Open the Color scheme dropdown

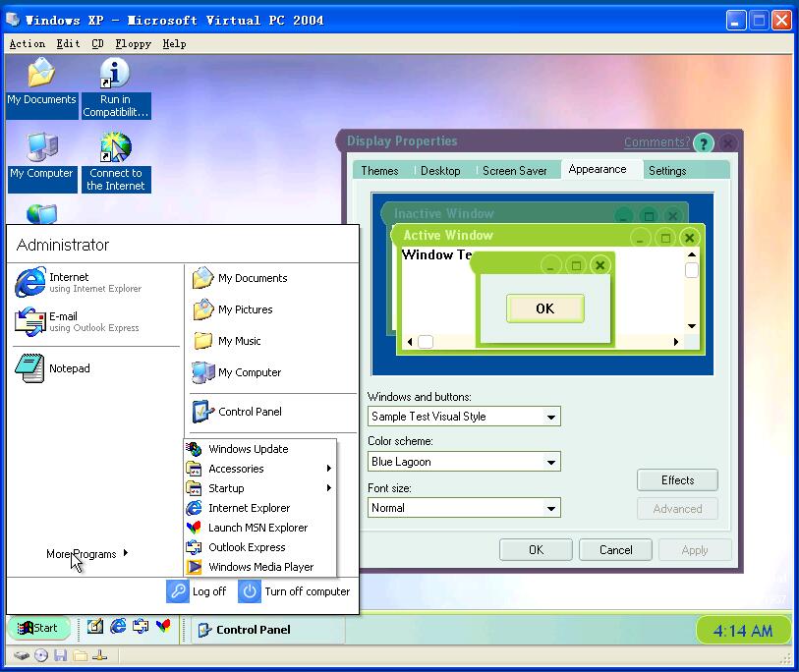(x=550, y=462)
